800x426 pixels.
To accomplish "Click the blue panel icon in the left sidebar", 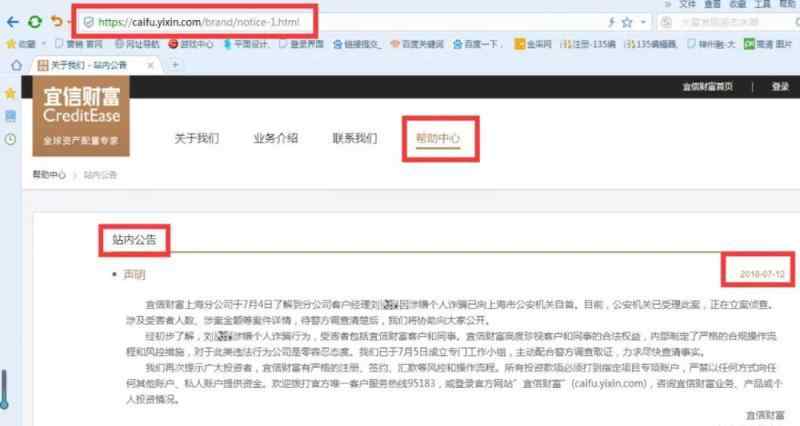I will 10,116.
